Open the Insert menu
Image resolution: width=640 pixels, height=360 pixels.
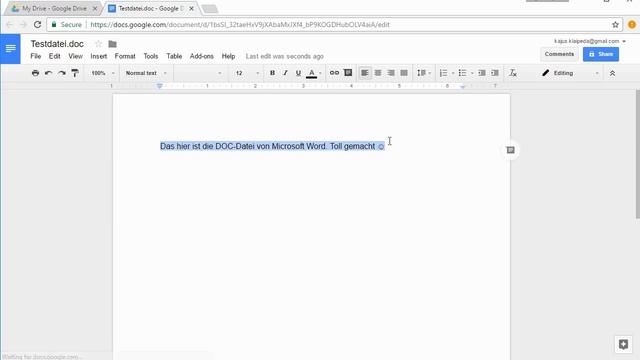[x=99, y=56]
